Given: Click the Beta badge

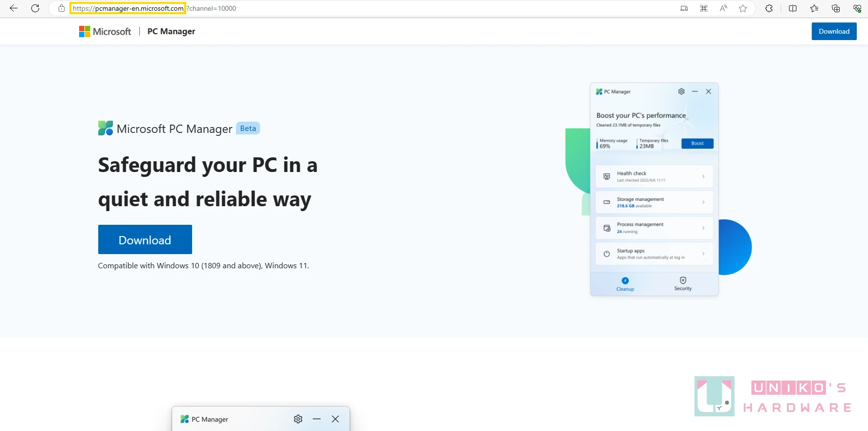Looking at the screenshot, I should tap(248, 129).
